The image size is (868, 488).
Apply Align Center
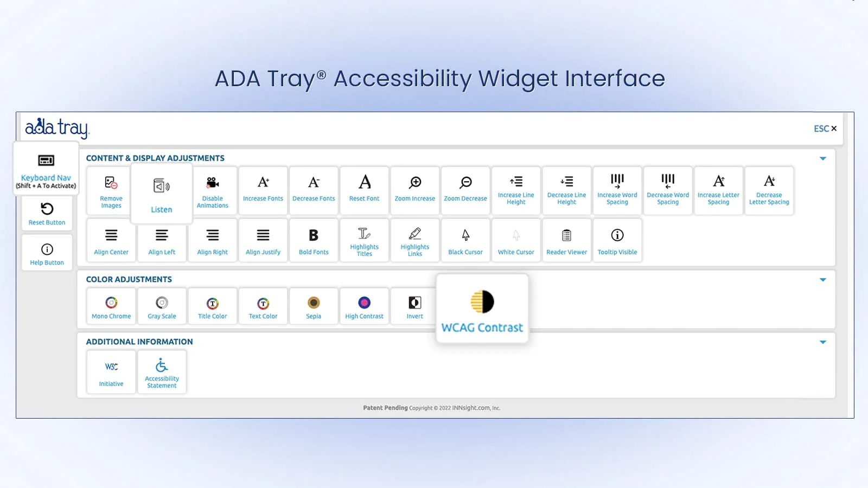click(x=111, y=241)
